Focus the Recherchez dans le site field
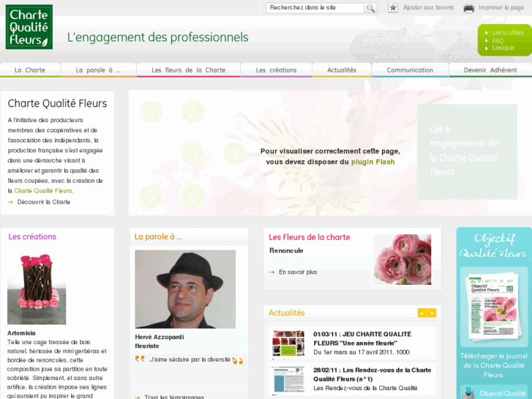The height and width of the screenshot is (399, 532). (315, 8)
